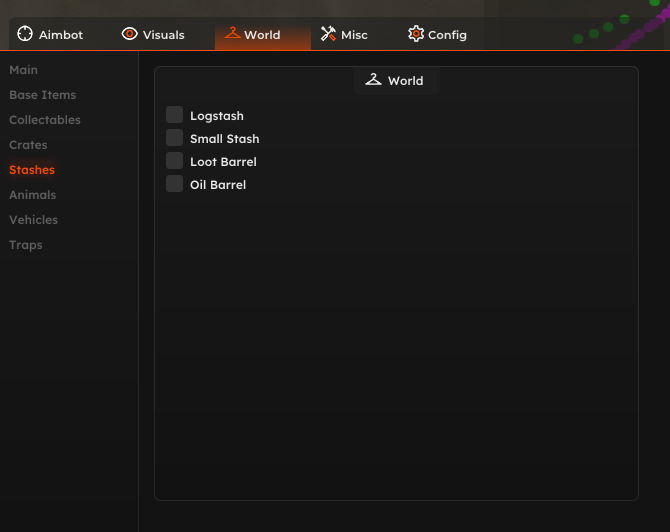Click the Misc crossed tools icon
This screenshot has width=670, height=532.
pos(328,34)
